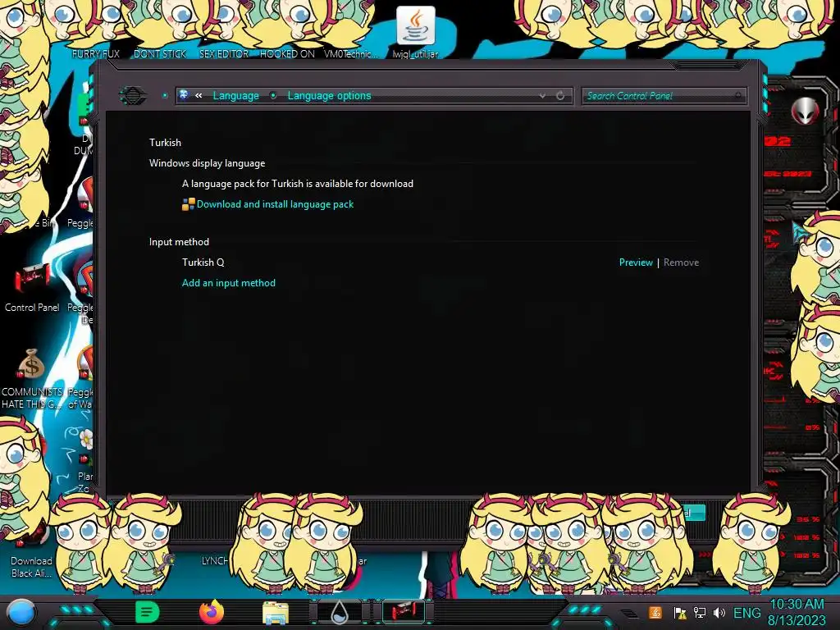
Task: Click the shield icon beside download link
Action: (188, 204)
